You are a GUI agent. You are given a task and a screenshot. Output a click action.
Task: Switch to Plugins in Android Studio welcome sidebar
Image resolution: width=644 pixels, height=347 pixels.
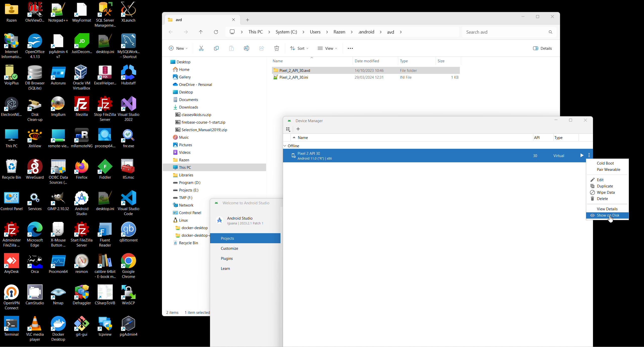(x=227, y=258)
